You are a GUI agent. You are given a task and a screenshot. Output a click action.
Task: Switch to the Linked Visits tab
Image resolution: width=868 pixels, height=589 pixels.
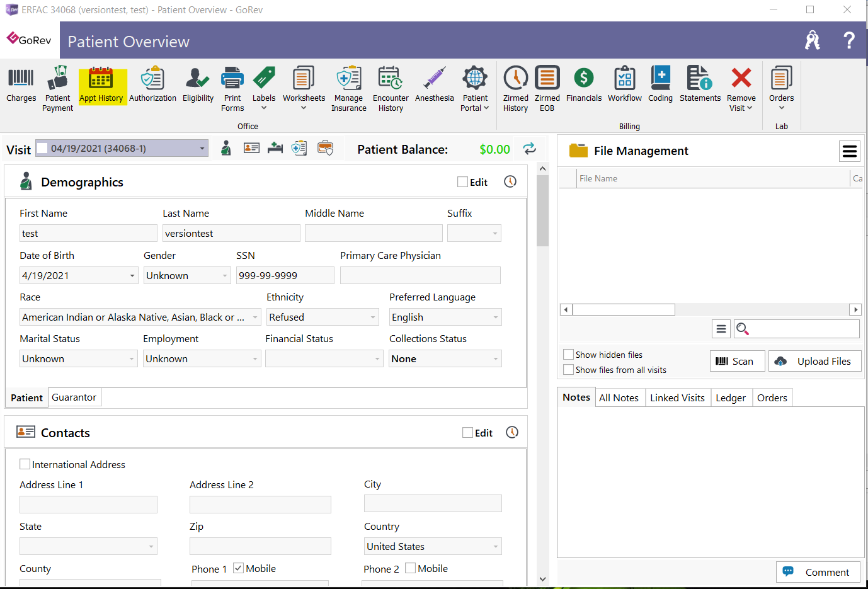click(x=677, y=397)
